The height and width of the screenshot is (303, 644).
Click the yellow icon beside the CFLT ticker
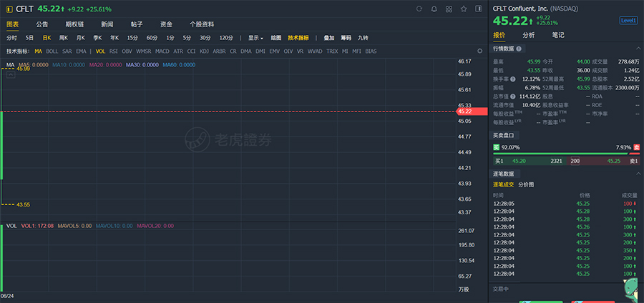(9, 9)
